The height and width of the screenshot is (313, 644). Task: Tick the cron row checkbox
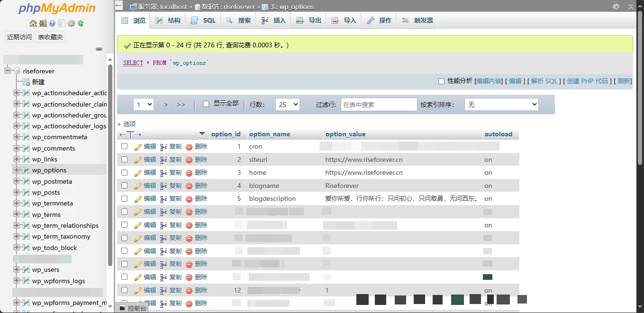click(124, 146)
